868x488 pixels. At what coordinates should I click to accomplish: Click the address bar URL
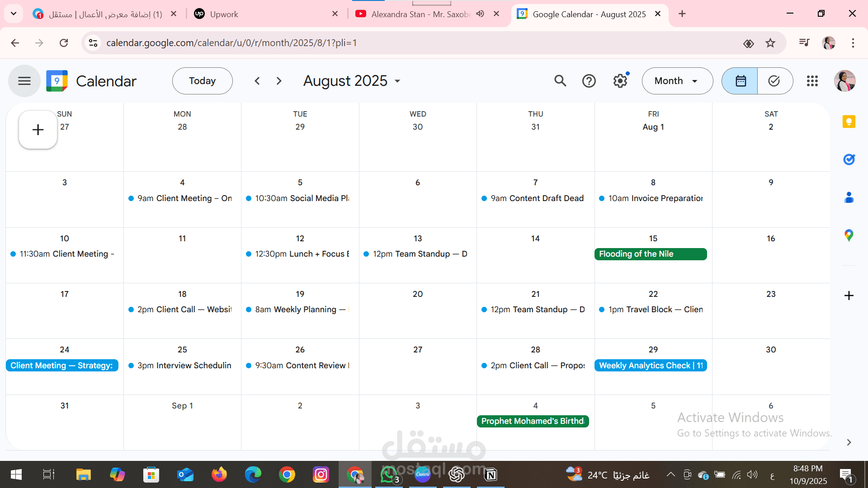pos(231,43)
